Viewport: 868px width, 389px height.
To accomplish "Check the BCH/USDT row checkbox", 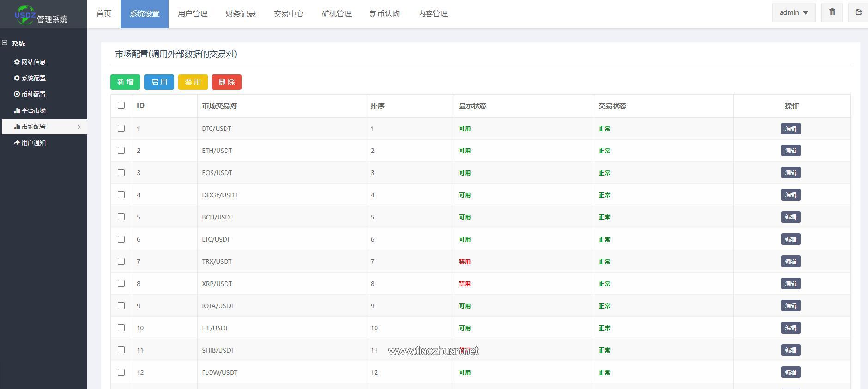I will pyautogui.click(x=121, y=217).
